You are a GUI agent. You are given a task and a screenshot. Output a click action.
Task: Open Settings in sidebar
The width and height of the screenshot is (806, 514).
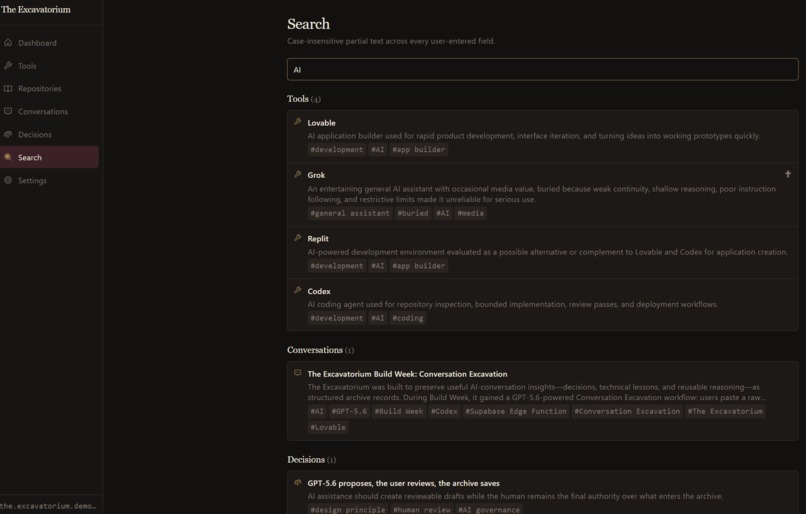pos(49,180)
